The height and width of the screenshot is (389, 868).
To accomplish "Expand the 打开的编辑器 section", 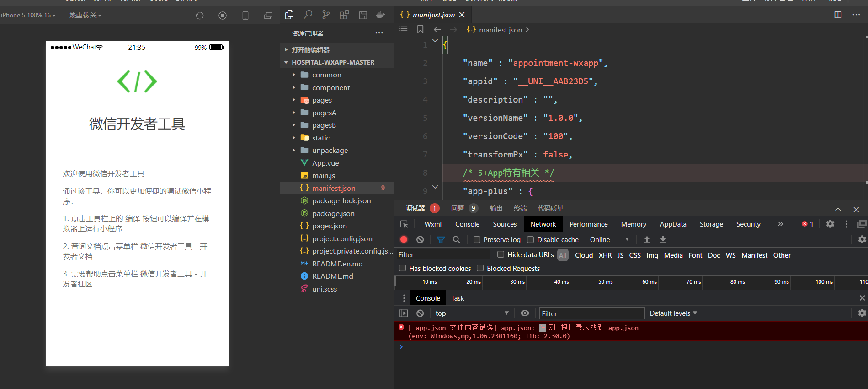I will pos(337,49).
